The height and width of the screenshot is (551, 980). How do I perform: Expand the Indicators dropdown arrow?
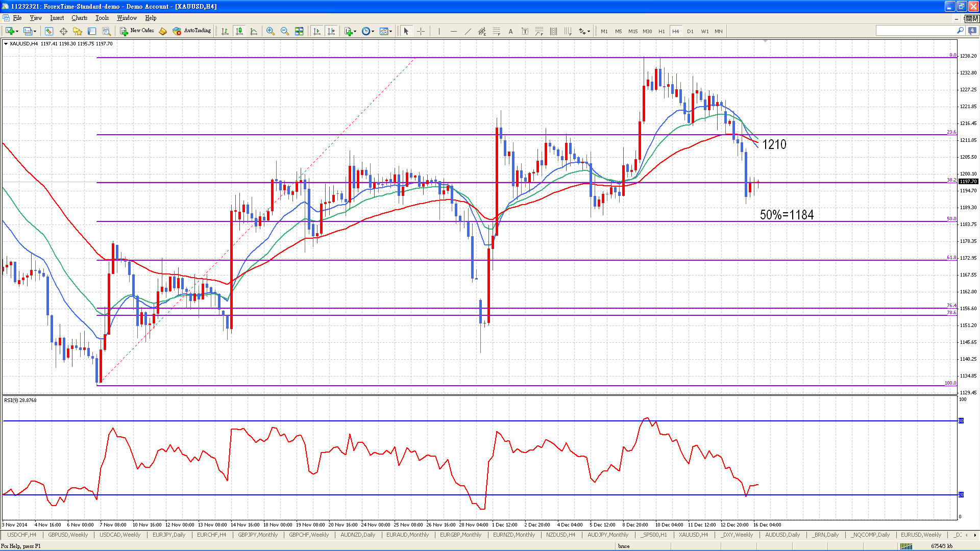click(355, 31)
